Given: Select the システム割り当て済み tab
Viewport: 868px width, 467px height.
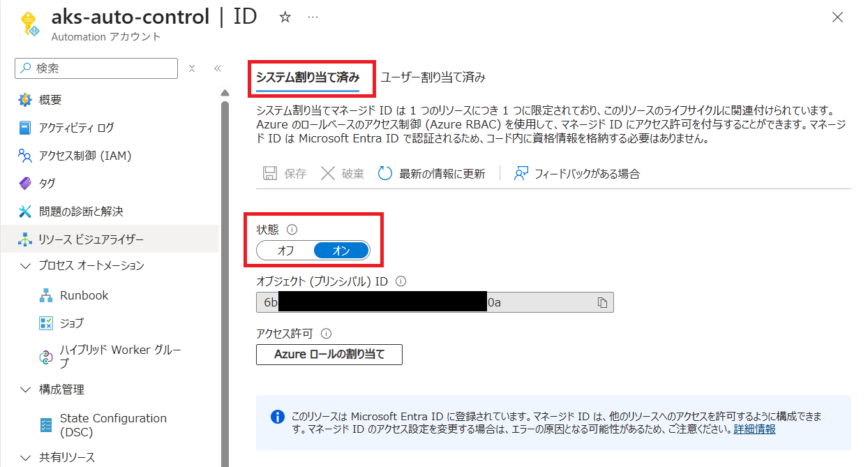Looking at the screenshot, I should click(308, 77).
